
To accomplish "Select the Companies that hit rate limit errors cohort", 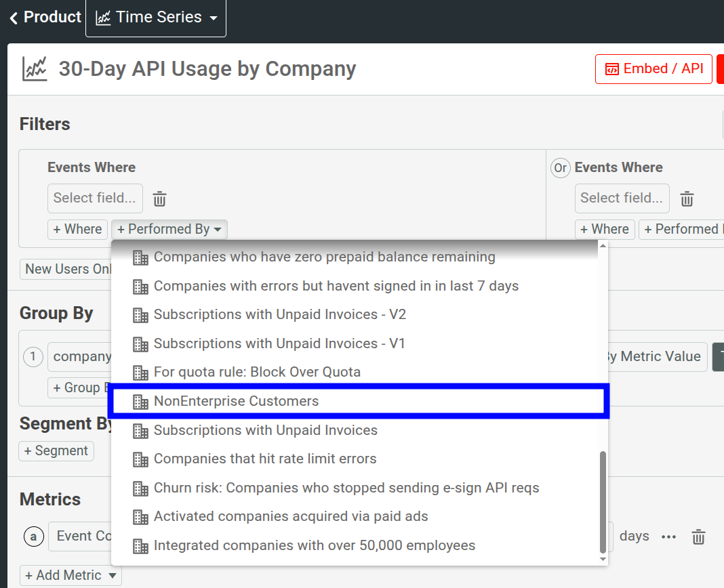I will click(x=264, y=458).
